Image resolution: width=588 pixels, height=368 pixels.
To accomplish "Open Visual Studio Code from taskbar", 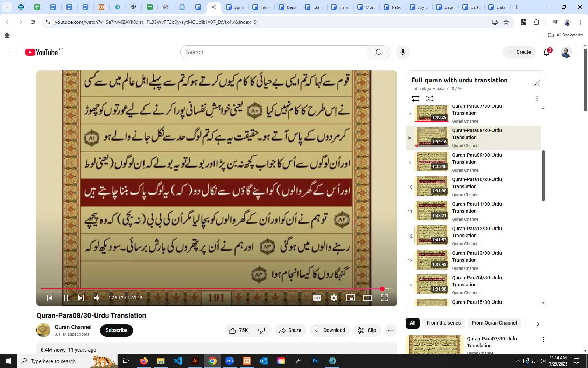I will 178,361.
